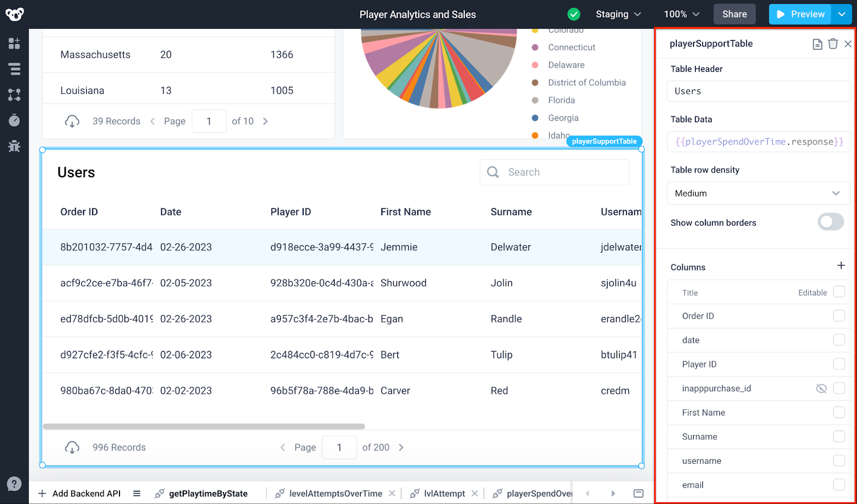Open the timer/history panel from the sidebar
This screenshot has height=504, width=857.
[14, 121]
